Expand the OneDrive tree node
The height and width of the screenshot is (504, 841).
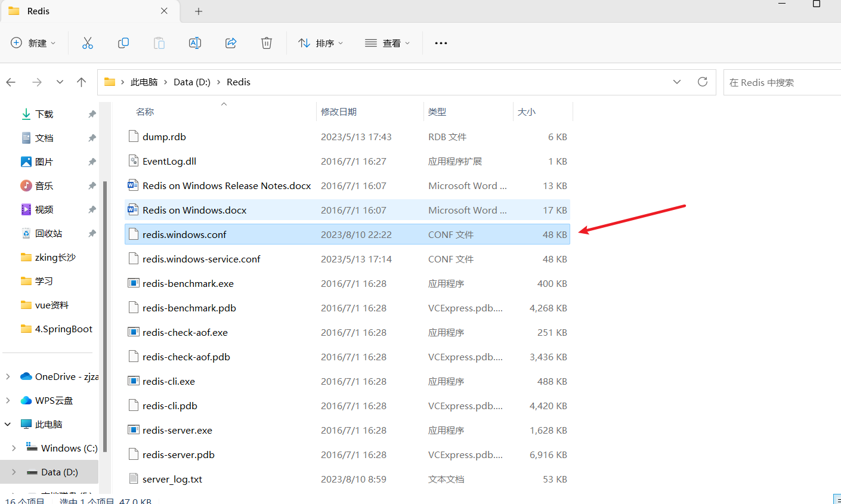tap(8, 376)
